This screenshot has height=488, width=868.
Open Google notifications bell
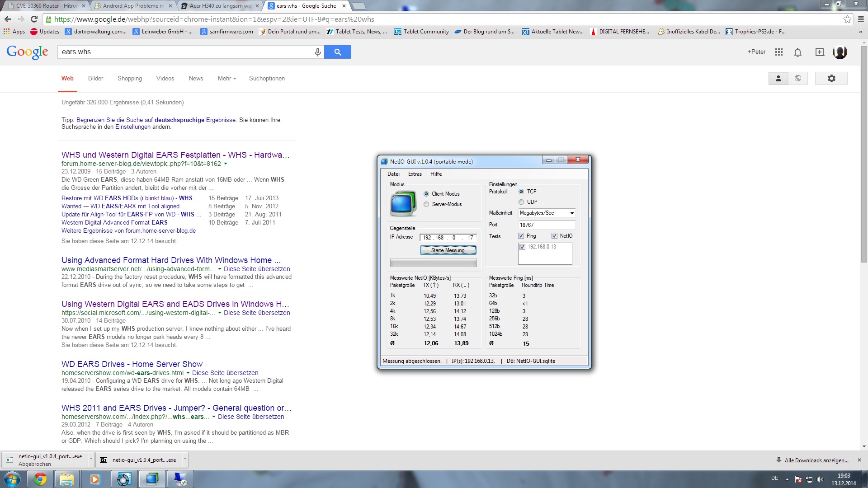click(798, 52)
